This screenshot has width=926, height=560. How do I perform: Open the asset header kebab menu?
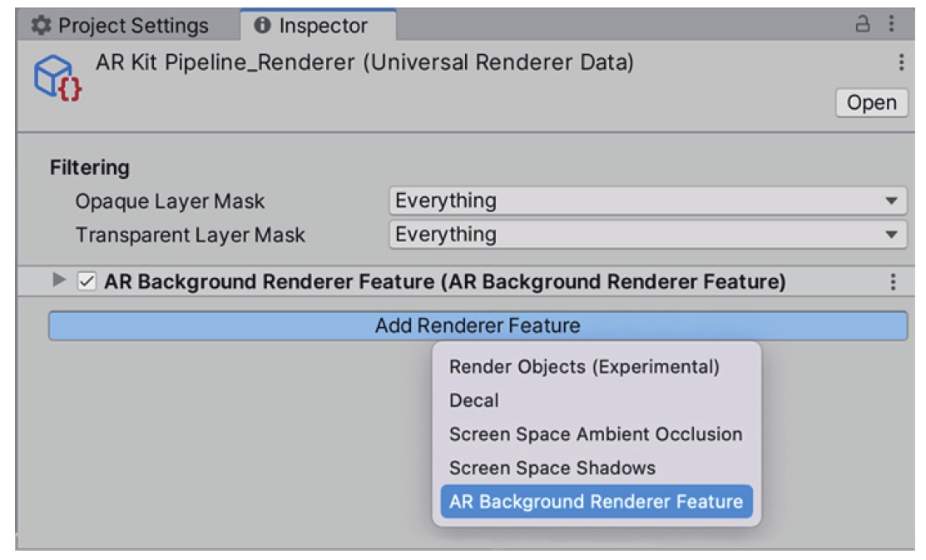coord(901,62)
